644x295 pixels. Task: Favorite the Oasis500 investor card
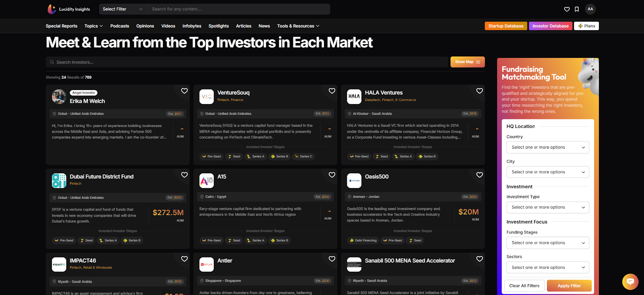[479, 175]
